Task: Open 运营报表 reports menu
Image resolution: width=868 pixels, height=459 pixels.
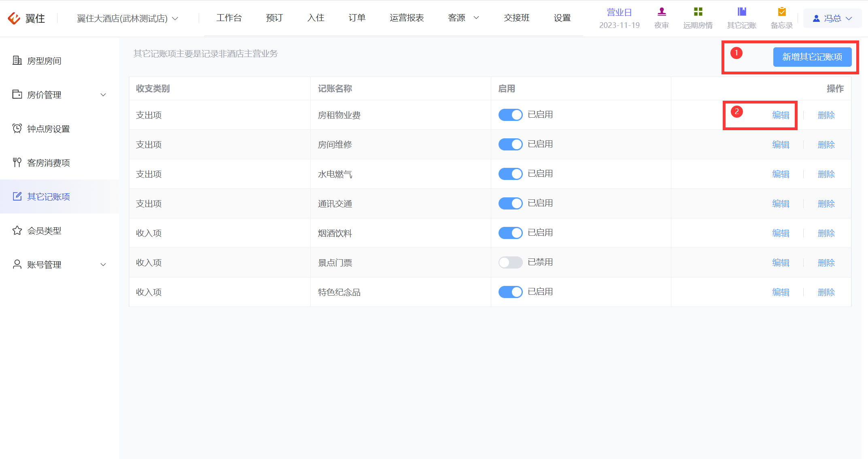Action: 407,18
